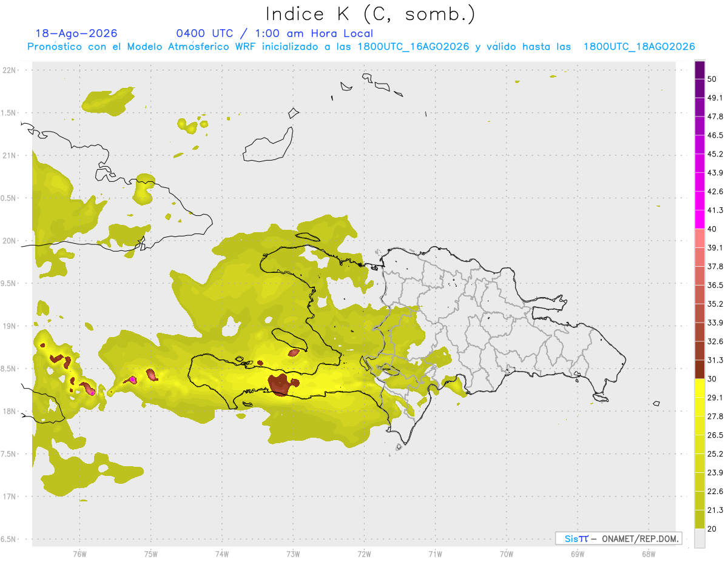
Task: Click the colorbar label '23.9'
Action: point(715,472)
